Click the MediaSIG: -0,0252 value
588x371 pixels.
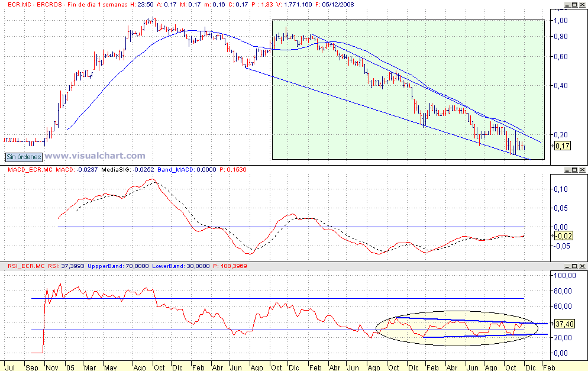(128, 170)
